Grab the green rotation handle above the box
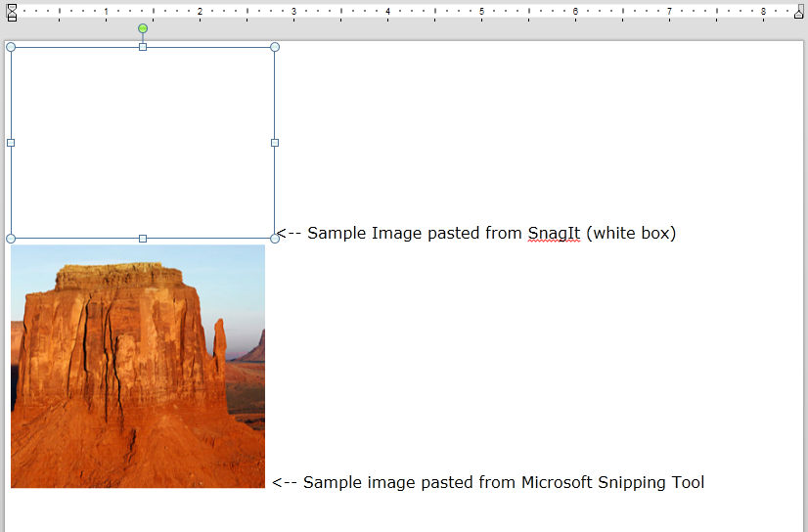Viewport: 808px width, 532px height. tap(143, 28)
